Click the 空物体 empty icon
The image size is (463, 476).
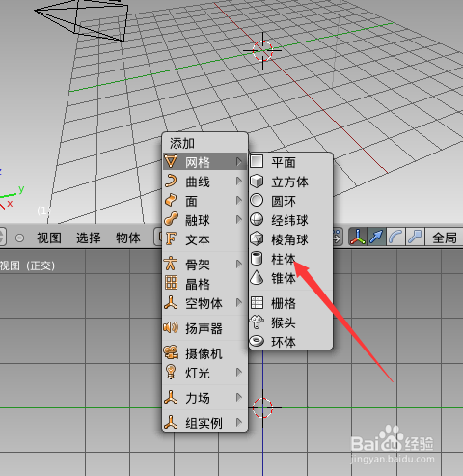pyautogui.click(x=171, y=302)
